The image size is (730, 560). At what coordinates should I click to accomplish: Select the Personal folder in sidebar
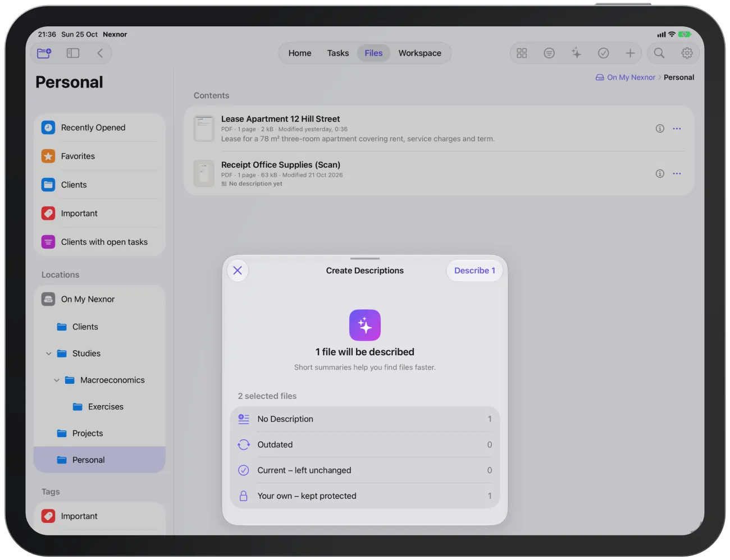[x=99, y=460]
